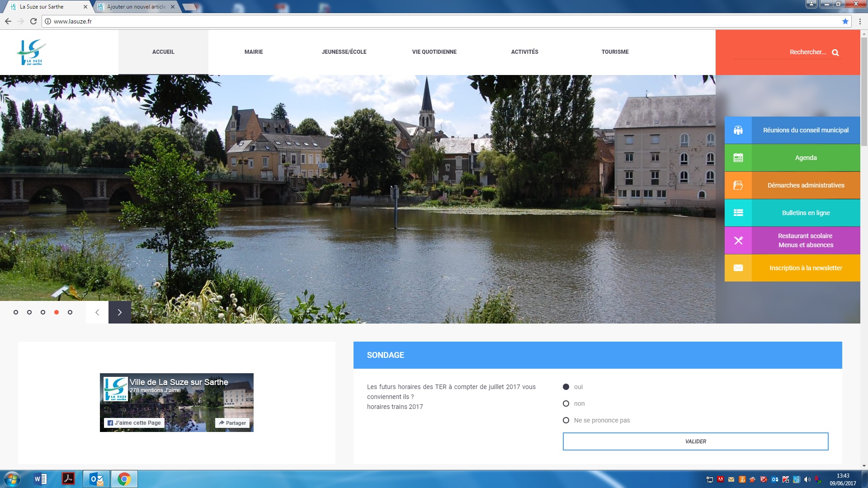
Task: Click the newsletter envelope icon
Action: (x=738, y=268)
